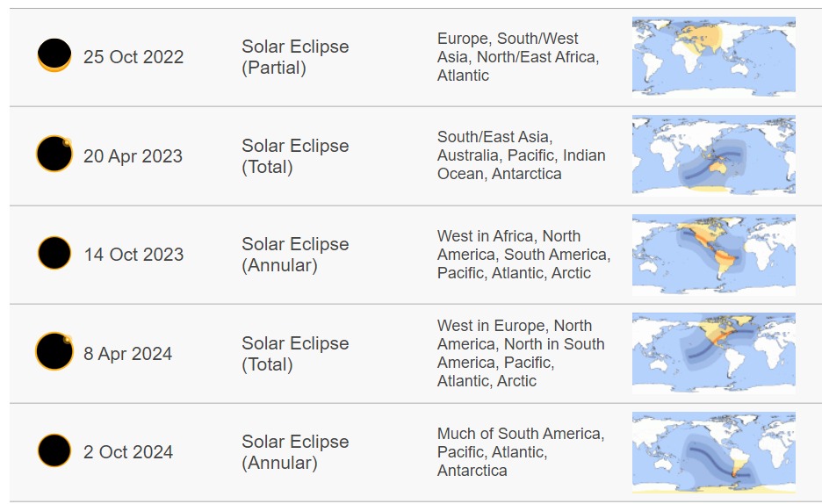View the 14 Oct 2023 eclipse path map
This screenshot has height=504, width=822.
pos(713,254)
